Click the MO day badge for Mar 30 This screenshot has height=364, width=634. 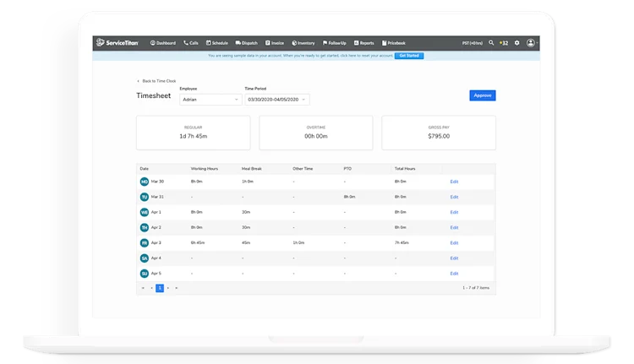pos(145,182)
